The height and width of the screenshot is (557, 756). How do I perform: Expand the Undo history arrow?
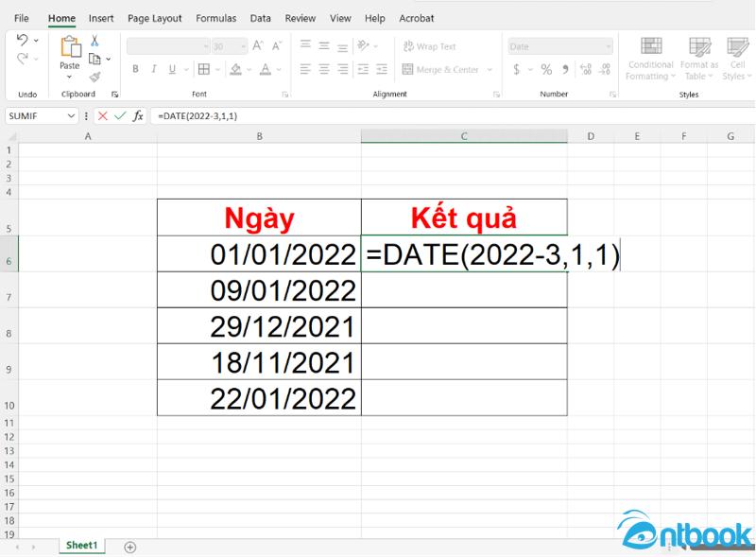(x=36, y=40)
